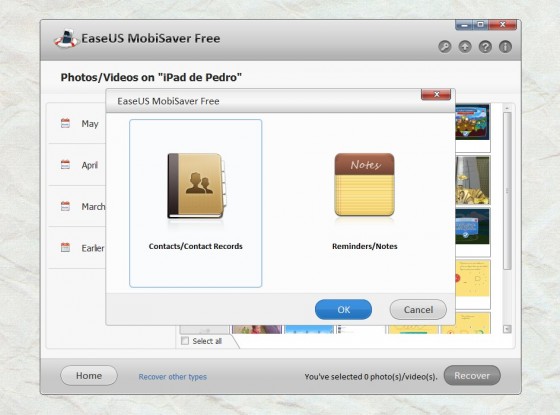The image size is (560, 415).
Task: Click the key/register icon in header
Action: click(x=445, y=47)
